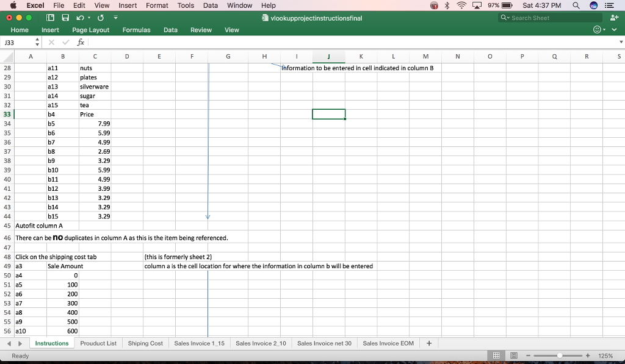Switch to Page Layout view icon
The image size is (625, 364).
514,355
